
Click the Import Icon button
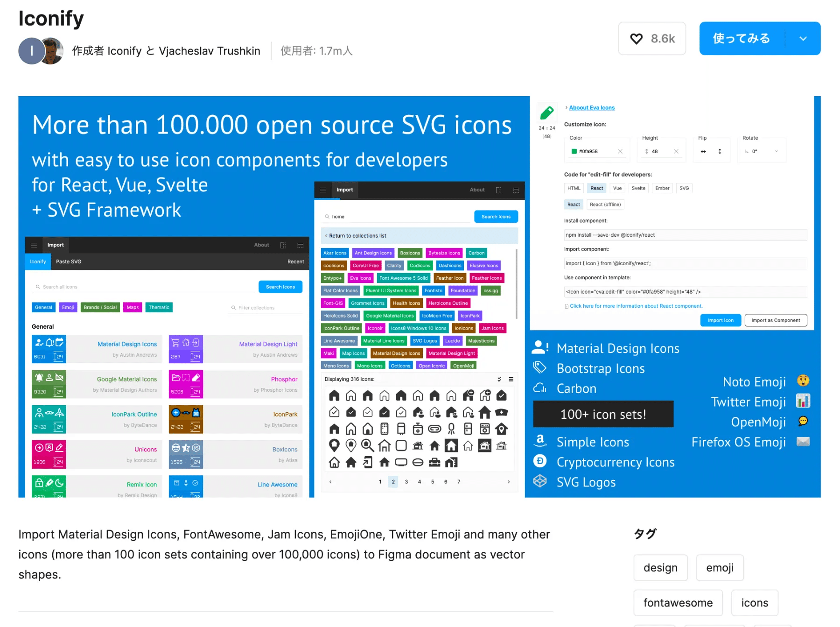[721, 320]
